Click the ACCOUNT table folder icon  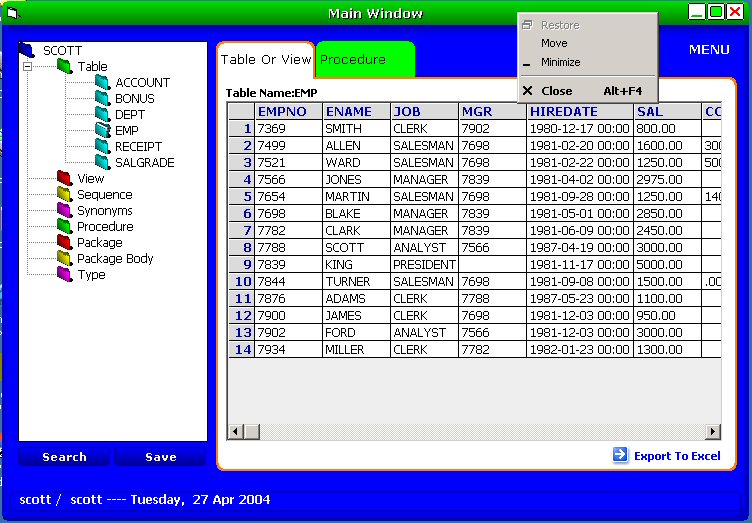tap(102, 82)
